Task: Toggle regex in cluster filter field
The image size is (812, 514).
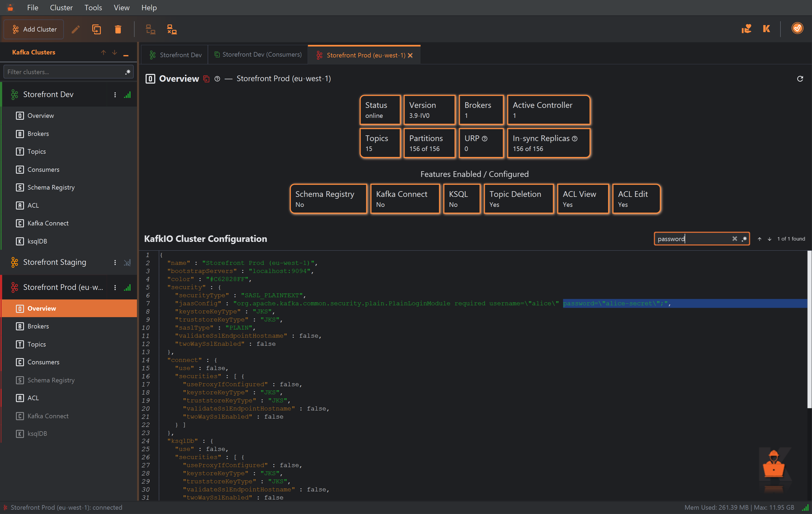Action: pyautogui.click(x=128, y=72)
